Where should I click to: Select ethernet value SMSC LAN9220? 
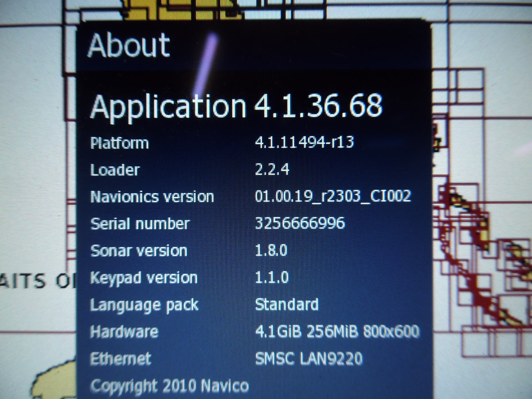[x=309, y=359]
